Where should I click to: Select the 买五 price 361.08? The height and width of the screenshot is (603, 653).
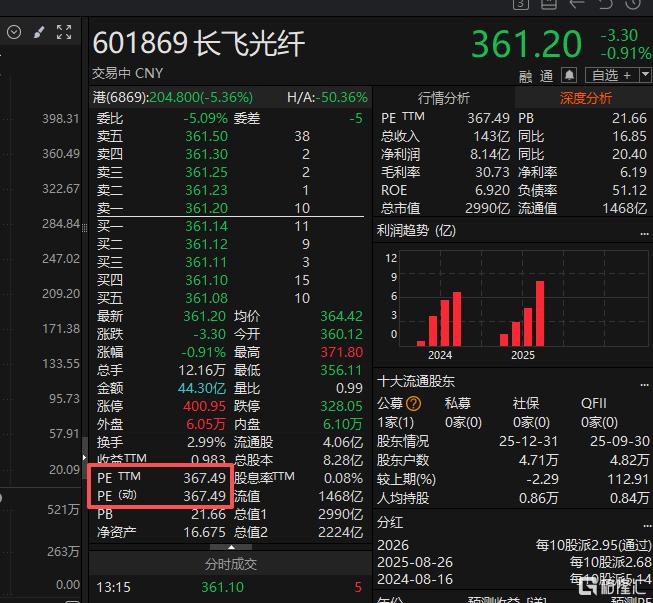[207, 298]
